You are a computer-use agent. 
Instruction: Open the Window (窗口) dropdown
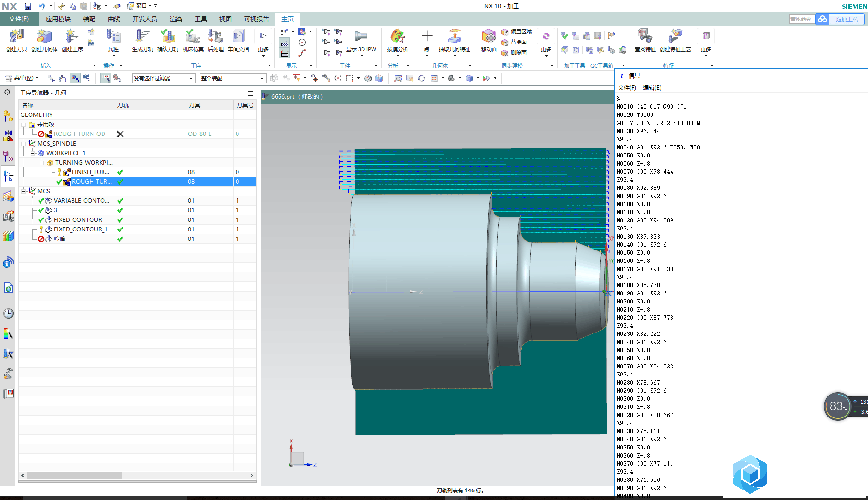click(x=140, y=6)
